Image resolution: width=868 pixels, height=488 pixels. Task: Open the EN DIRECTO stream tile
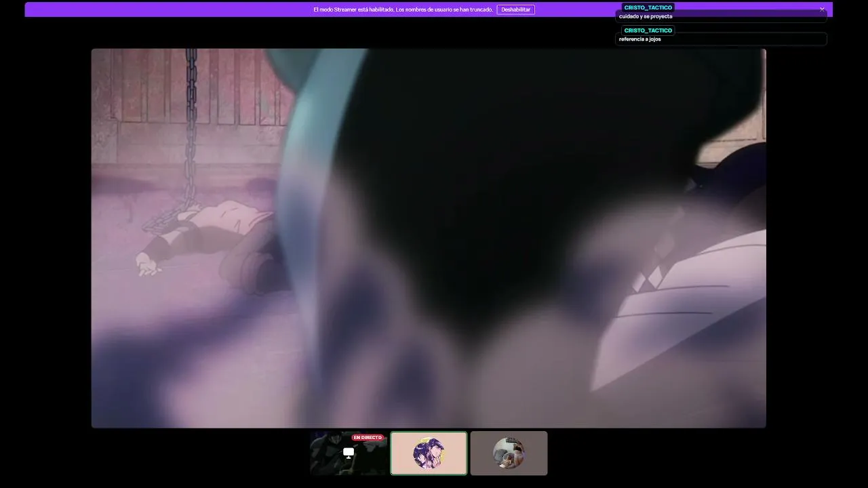coord(349,453)
